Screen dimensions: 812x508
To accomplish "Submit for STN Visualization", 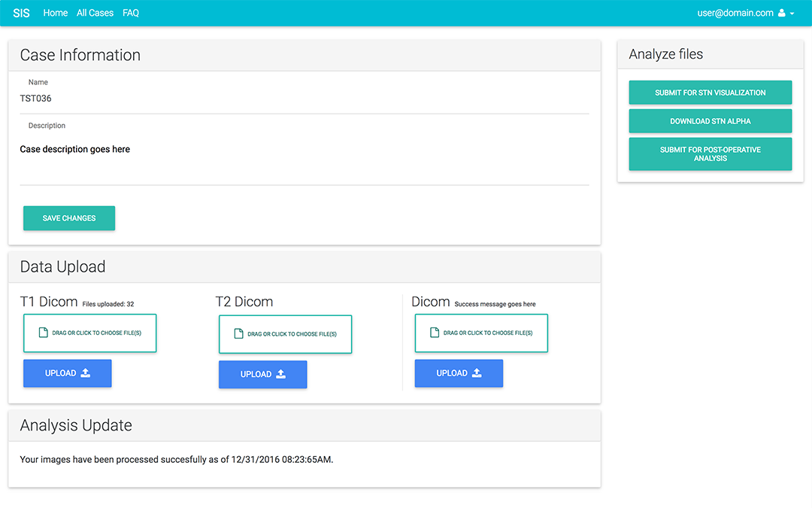I will (710, 93).
